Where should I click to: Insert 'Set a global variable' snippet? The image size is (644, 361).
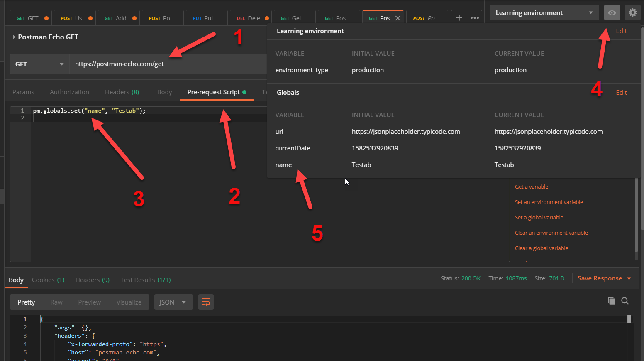539,217
